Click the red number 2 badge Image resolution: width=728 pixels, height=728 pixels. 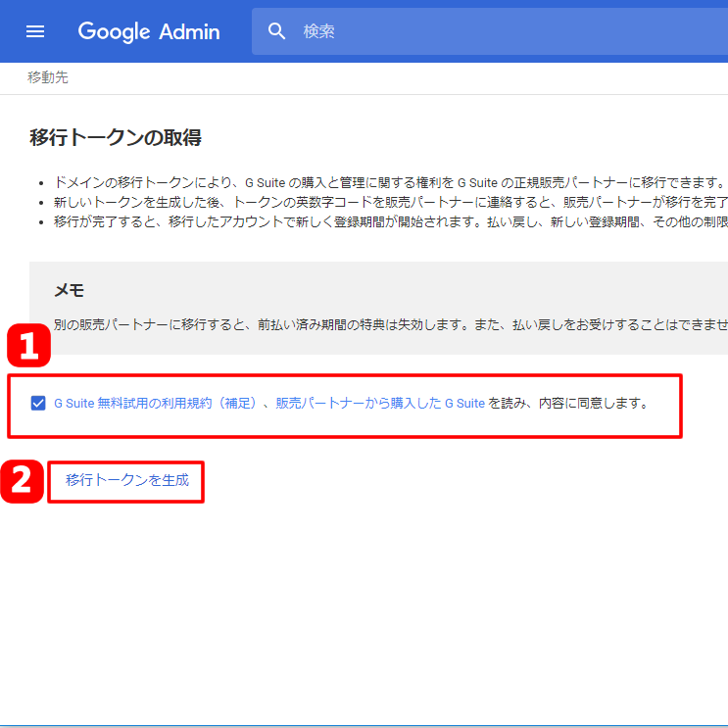(x=22, y=482)
